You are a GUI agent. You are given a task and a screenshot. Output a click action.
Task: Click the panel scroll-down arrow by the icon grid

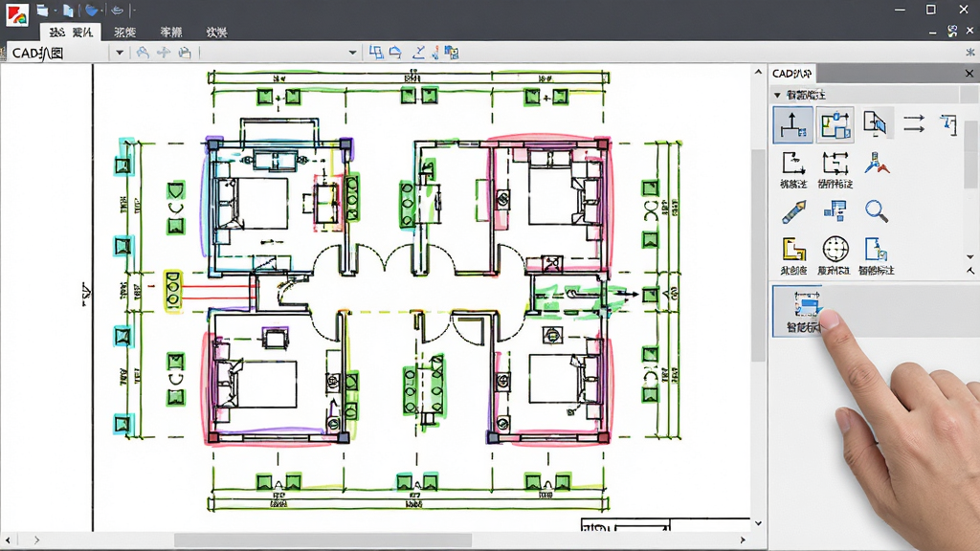point(970,256)
